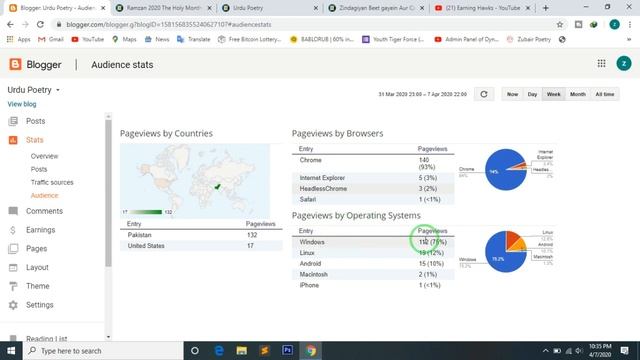This screenshot has height=360, width=640.
Task: Open Sublime Text from taskbar
Action: [x=264, y=351]
